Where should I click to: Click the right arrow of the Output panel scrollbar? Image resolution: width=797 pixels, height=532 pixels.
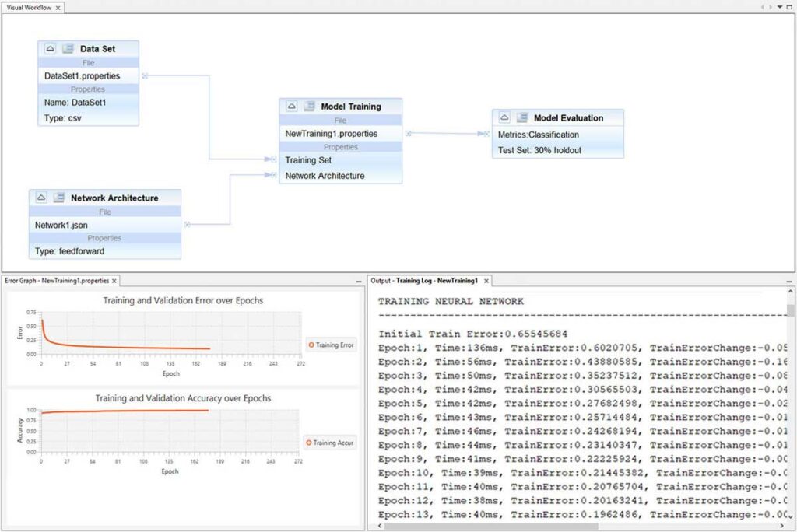tap(781, 527)
